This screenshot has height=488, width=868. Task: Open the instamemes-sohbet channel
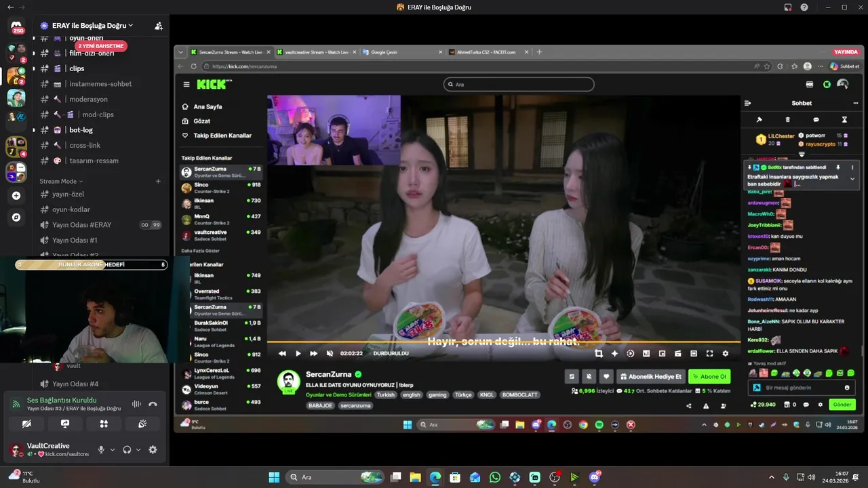[102, 84]
